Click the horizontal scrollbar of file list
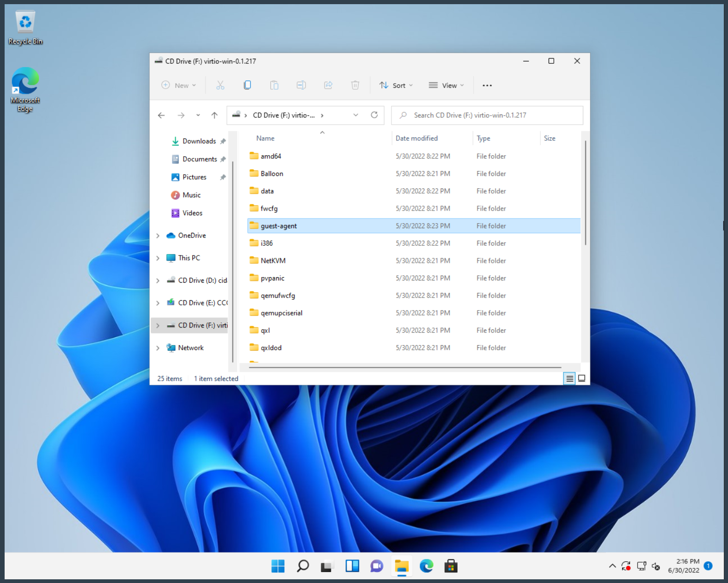The width and height of the screenshot is (728, 583). [x=405, y=368]
